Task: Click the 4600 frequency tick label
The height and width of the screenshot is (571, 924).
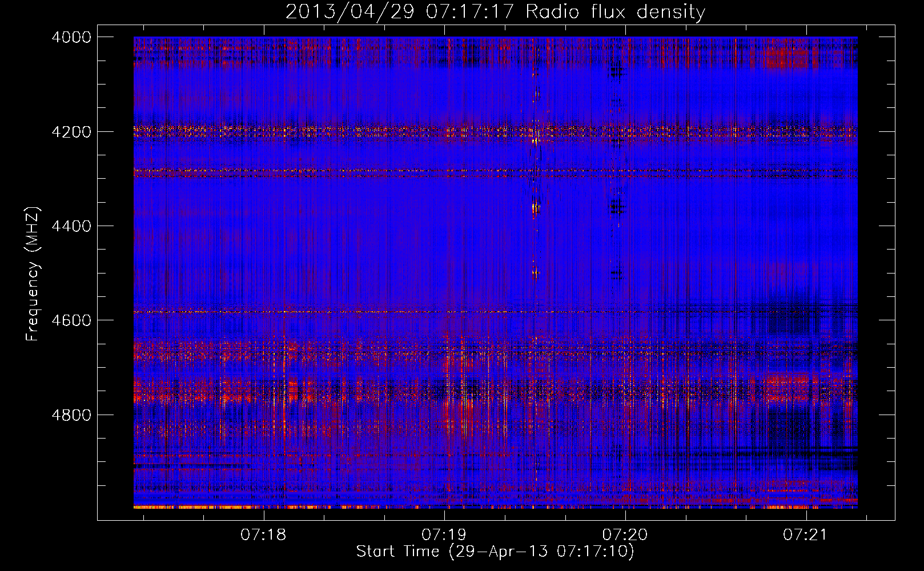Action: coord(71,320)
